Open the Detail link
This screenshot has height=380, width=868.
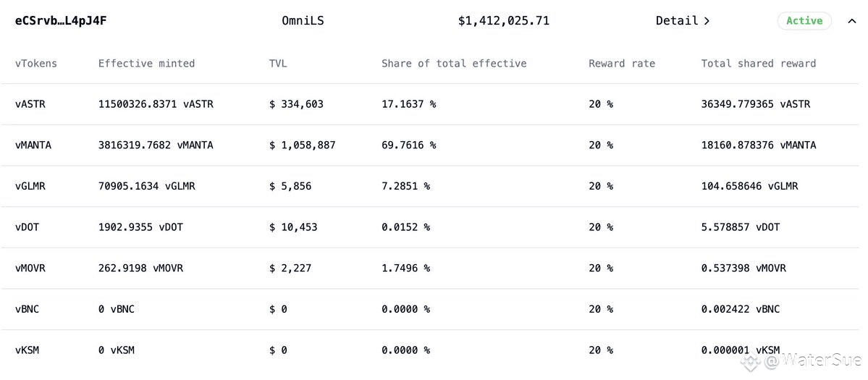(677, 21)
